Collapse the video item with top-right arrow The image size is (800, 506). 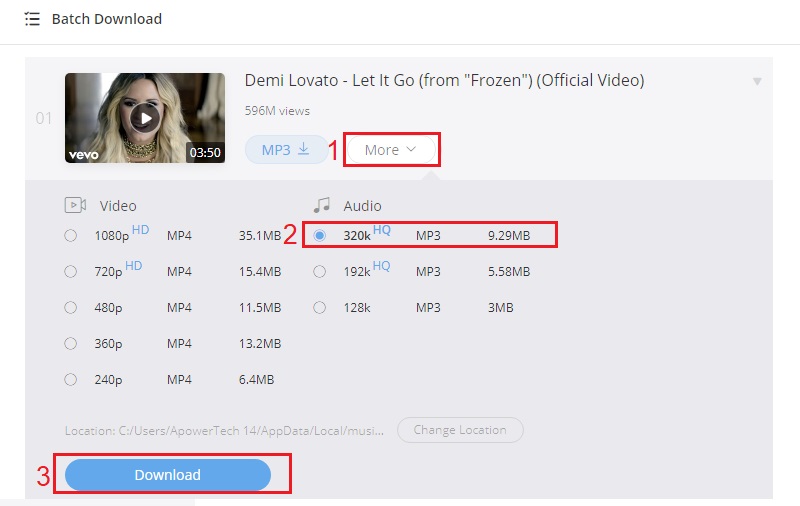point(757,81)
